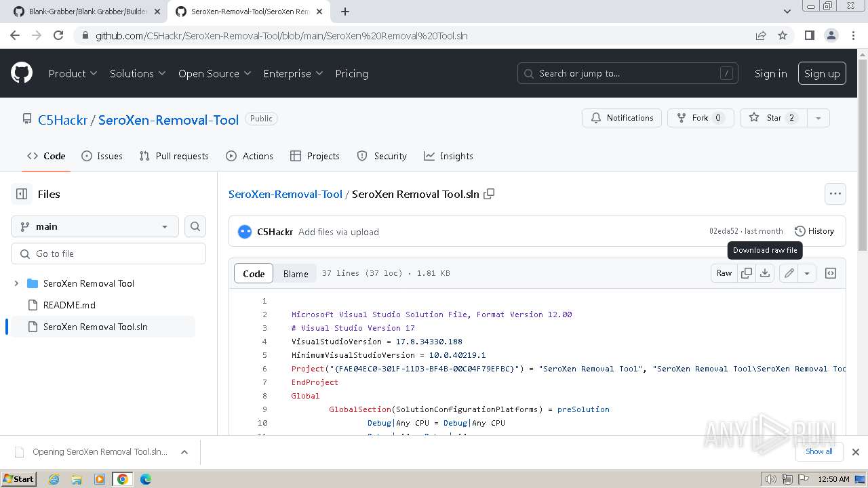Open the Actions tab
This screenshot has height=488, width=868.
click(250, 156)
